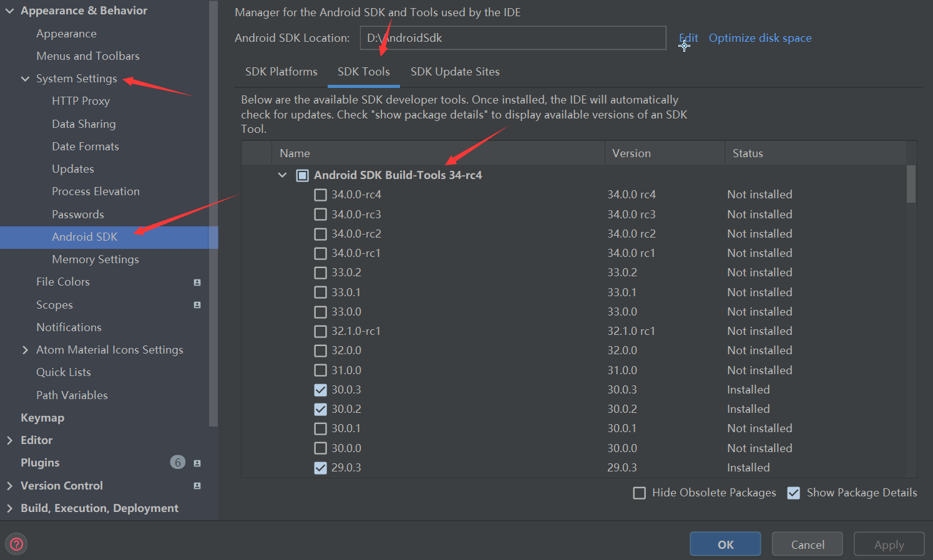Open Memory Settings page
This screenshot has height=560, width=933.
95,259
